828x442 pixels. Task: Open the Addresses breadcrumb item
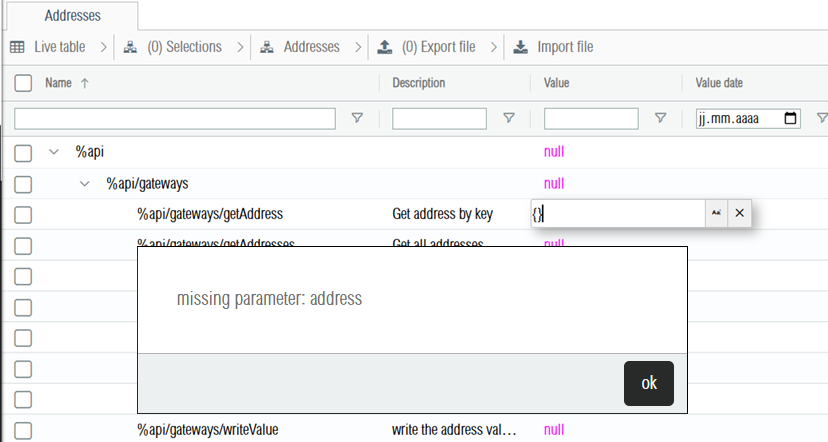click(x=311, y=47)
